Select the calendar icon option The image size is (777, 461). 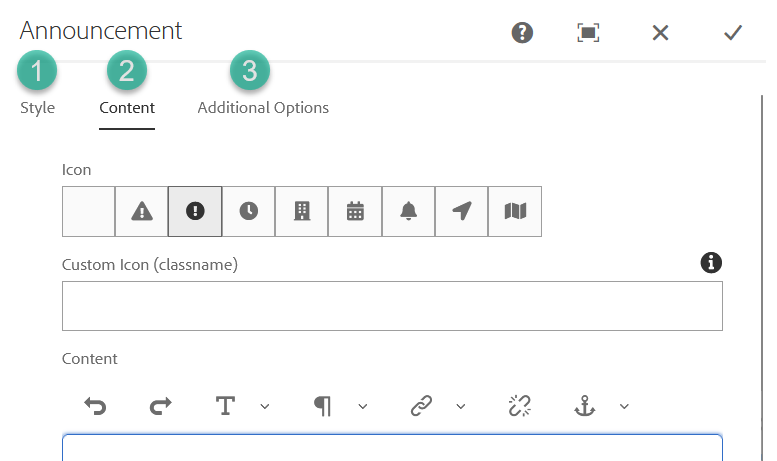[x=355, y=211]
